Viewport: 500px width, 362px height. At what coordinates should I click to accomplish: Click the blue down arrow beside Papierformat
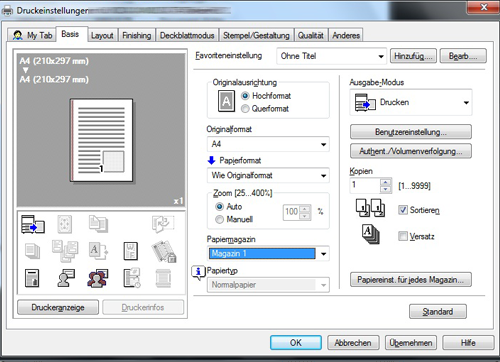click(x=211, y=160)
